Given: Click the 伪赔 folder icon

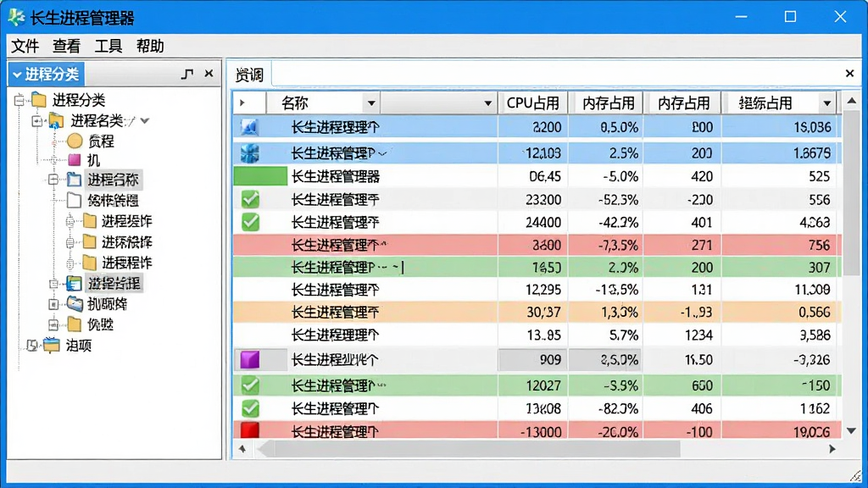Looking at the screenshot, I should click(75, 324).
